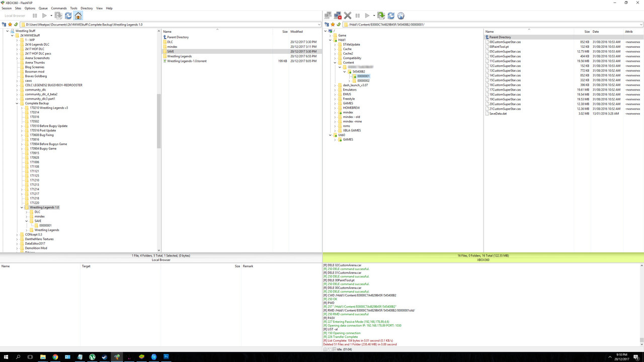Image resolution: width=644 pixels, height=362 pixels.
Task: Collapse the Wrestling Legends 1.0 tree folder
Action: coord(22,208)
